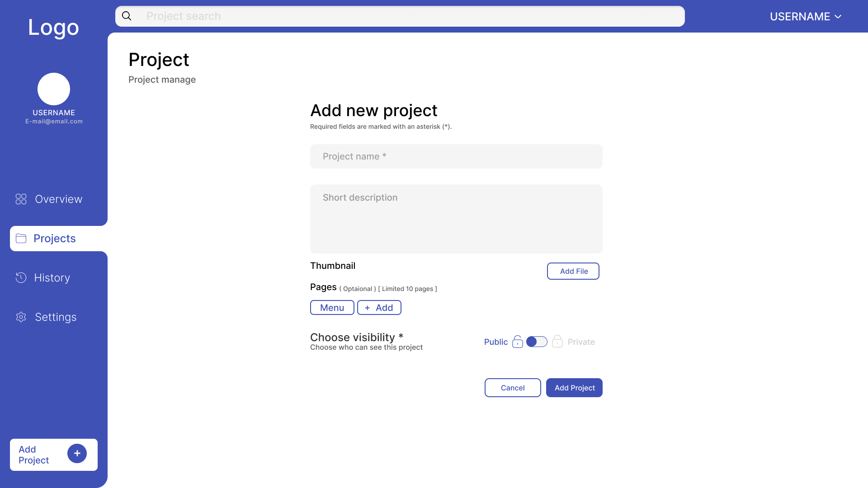This screenshot has height=488, width=868.
Task: Click the round plus icon on Add Project card
Action: pyautogui.click(x=77, y=453)
